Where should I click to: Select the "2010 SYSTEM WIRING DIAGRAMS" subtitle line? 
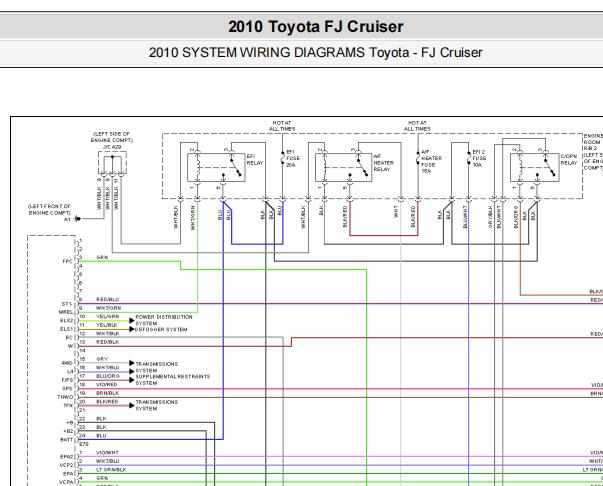pos(315,52)
